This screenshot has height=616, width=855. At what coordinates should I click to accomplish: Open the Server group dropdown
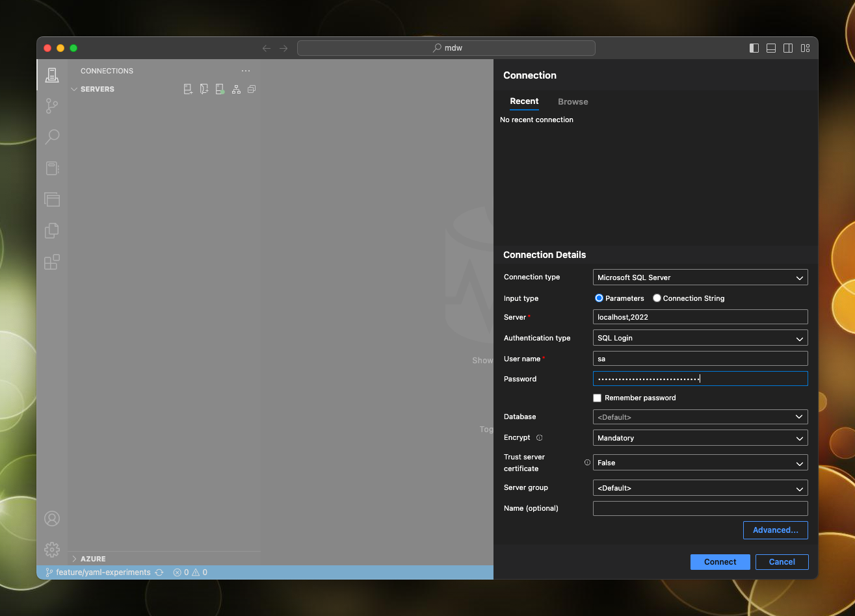pos(700,488)
